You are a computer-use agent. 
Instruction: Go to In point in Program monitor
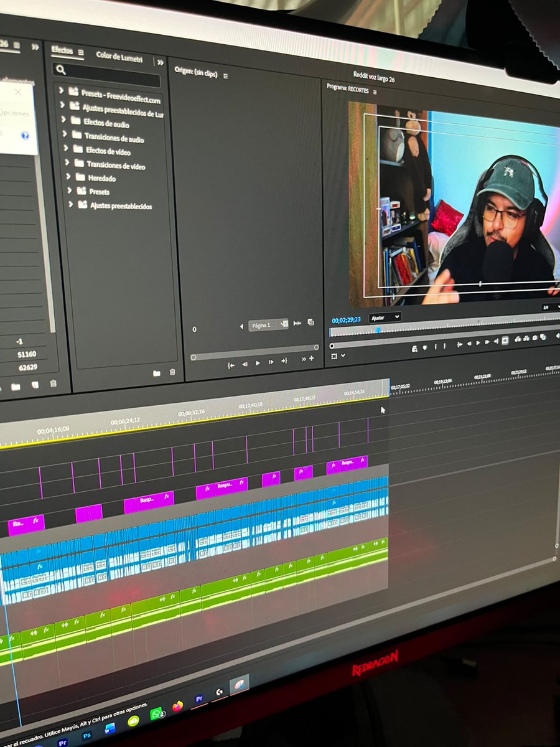460,344
